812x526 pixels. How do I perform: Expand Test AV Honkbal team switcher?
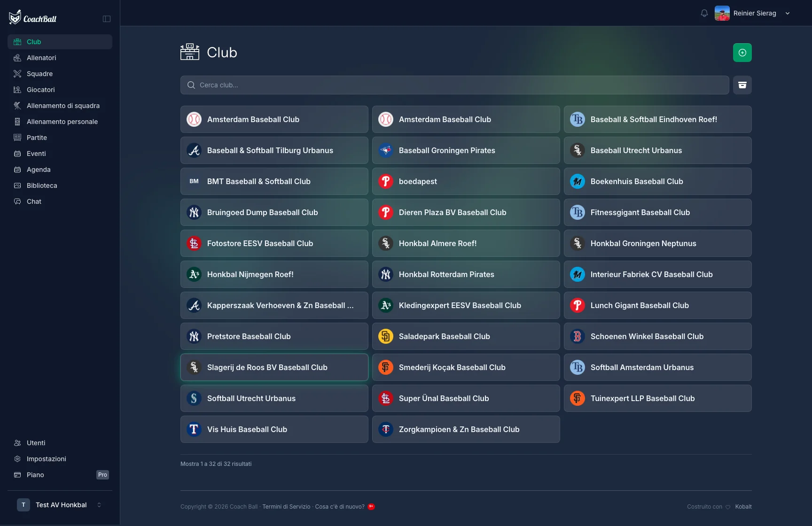pos(60,505)
